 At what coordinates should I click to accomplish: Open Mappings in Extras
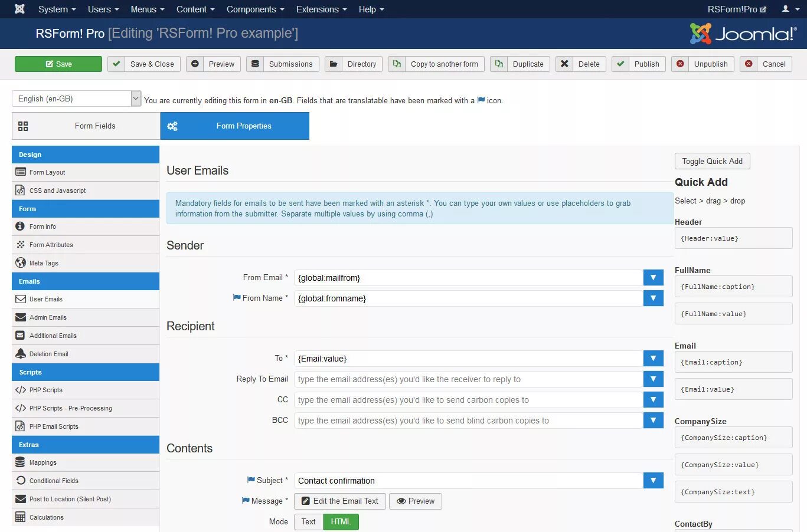click(86, 462)
